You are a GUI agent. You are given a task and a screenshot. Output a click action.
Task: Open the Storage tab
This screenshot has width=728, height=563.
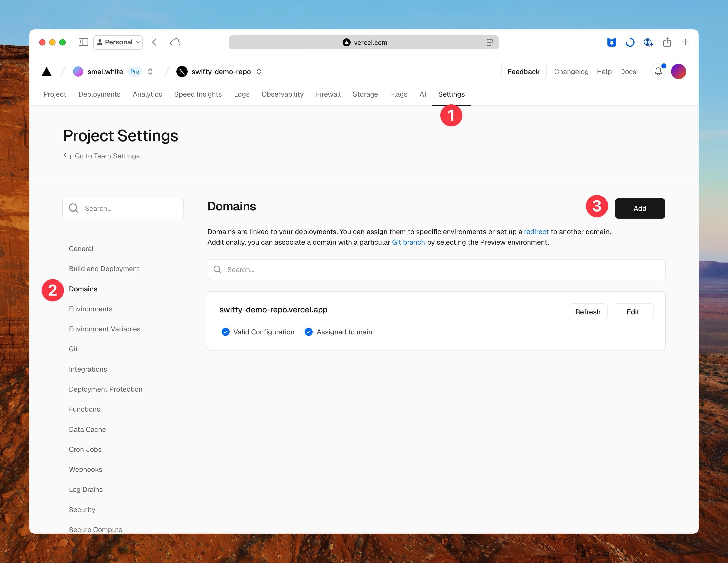[365, 94]
